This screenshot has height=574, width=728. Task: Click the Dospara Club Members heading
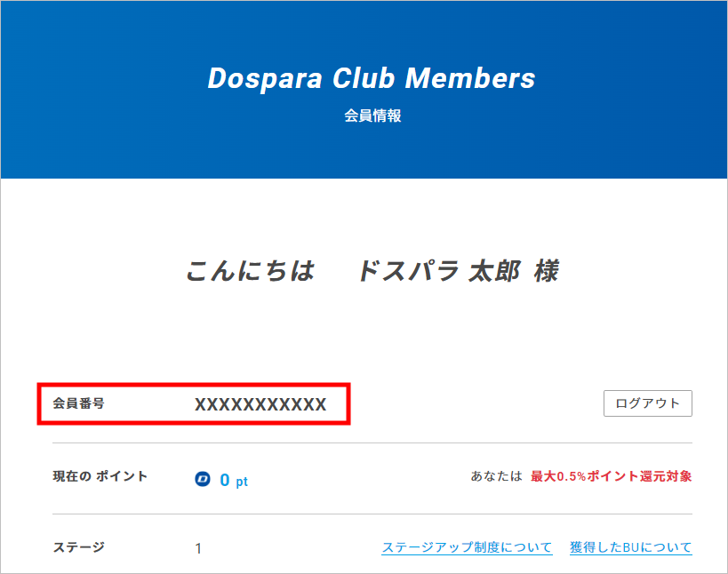click(372, 78)
